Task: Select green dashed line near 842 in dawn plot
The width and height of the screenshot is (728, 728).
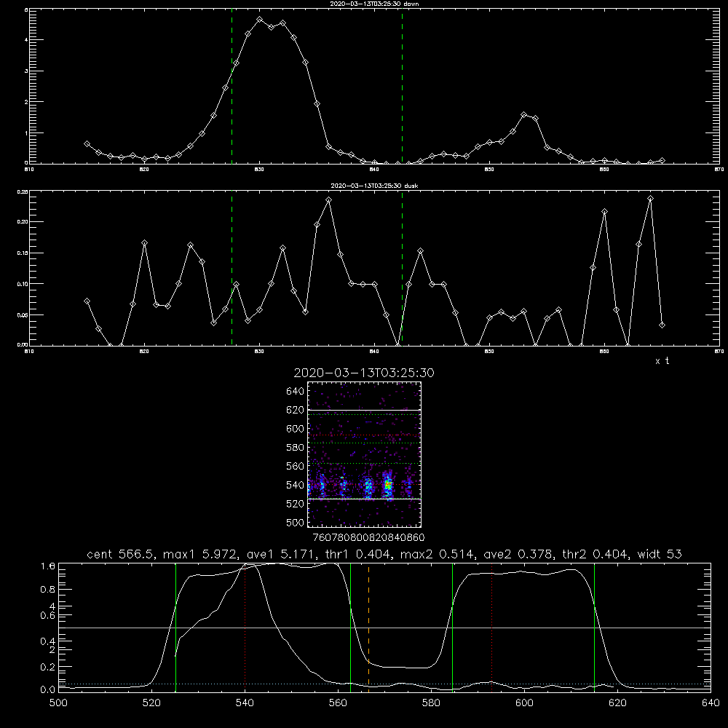Action: point(402,87)
